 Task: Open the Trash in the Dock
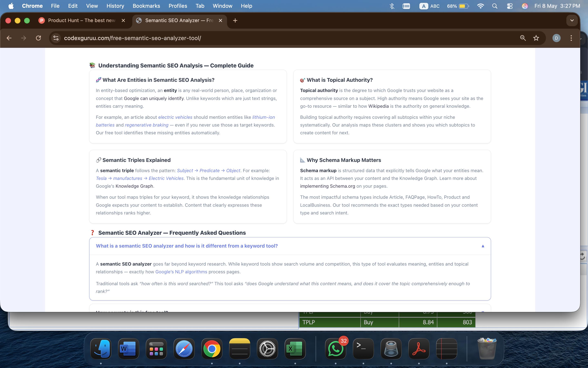(x=487, y=349)
